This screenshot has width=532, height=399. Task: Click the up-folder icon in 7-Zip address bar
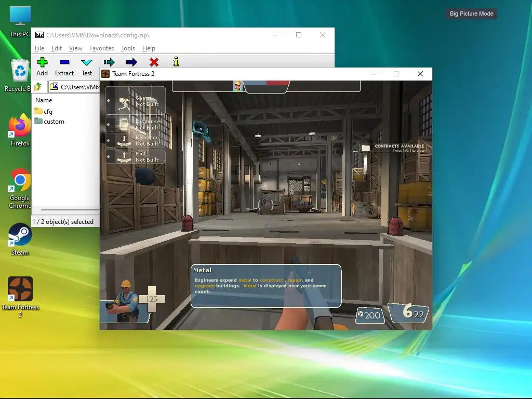[38, 87]
